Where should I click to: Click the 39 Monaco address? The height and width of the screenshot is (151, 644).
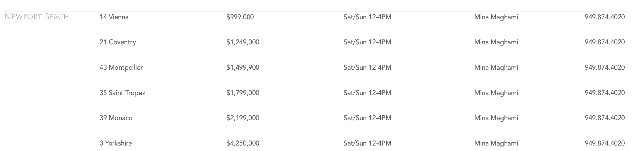tap(116, 118)
